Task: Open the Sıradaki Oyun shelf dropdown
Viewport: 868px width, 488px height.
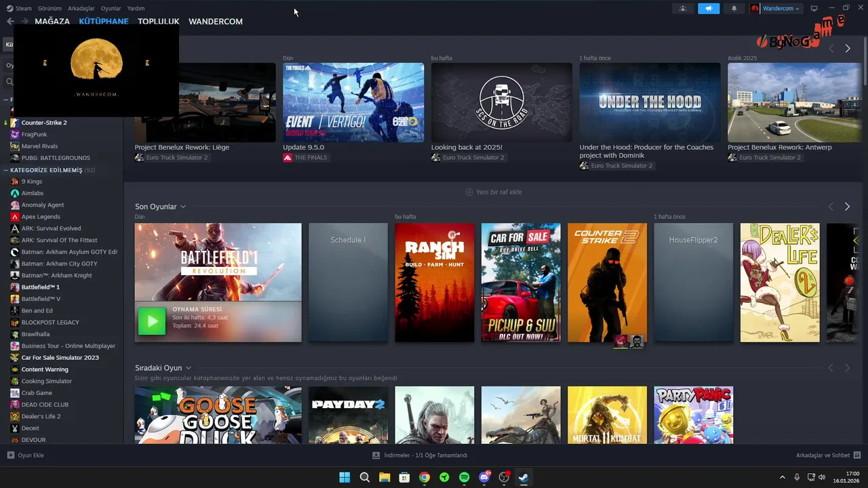Action: (x=189, y=368)
